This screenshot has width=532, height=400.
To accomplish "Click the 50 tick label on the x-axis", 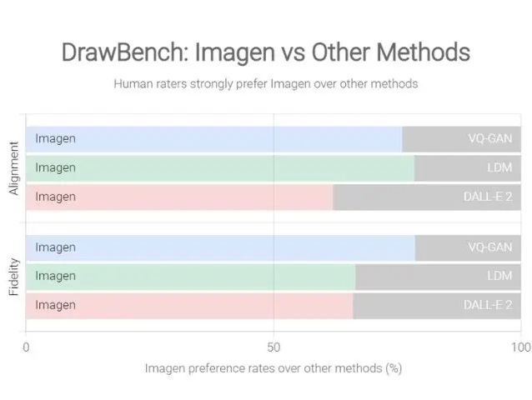I will click(274, 347).
